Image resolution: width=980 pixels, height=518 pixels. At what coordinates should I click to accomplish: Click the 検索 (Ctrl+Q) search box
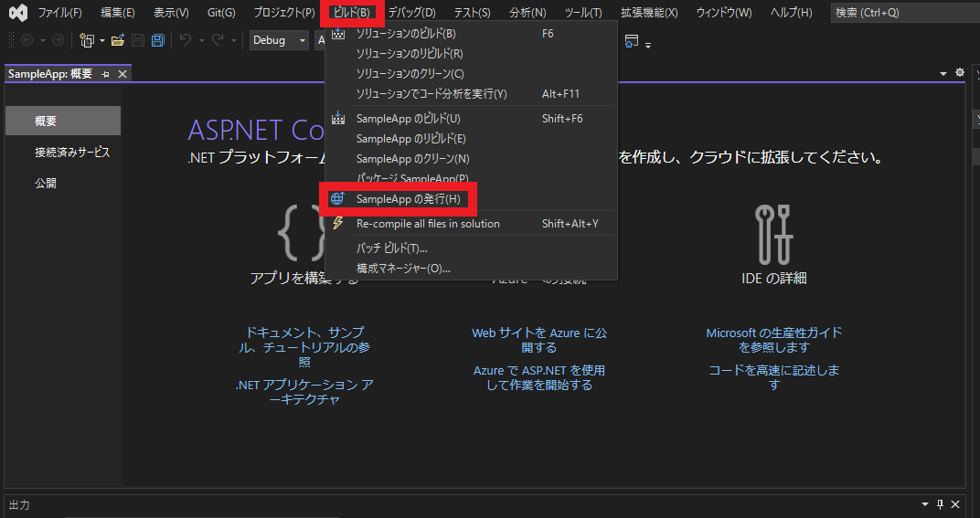click(905, 13)
